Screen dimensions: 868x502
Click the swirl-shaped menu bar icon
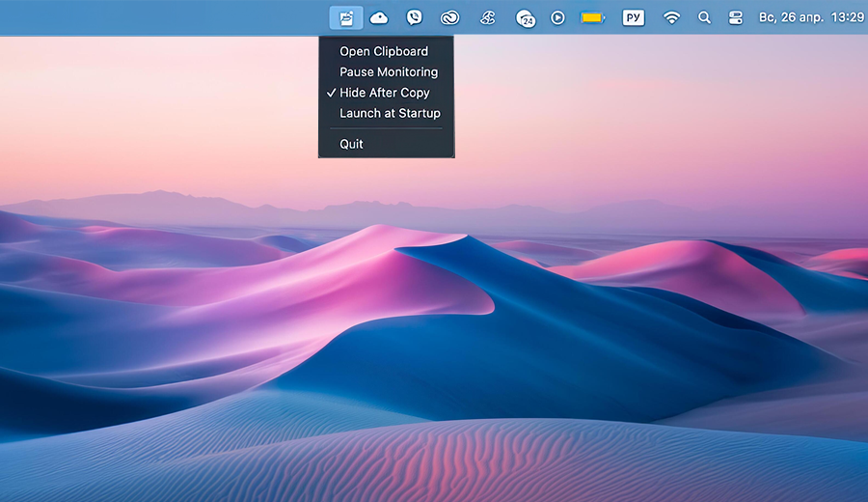click(x=488, y=17)
